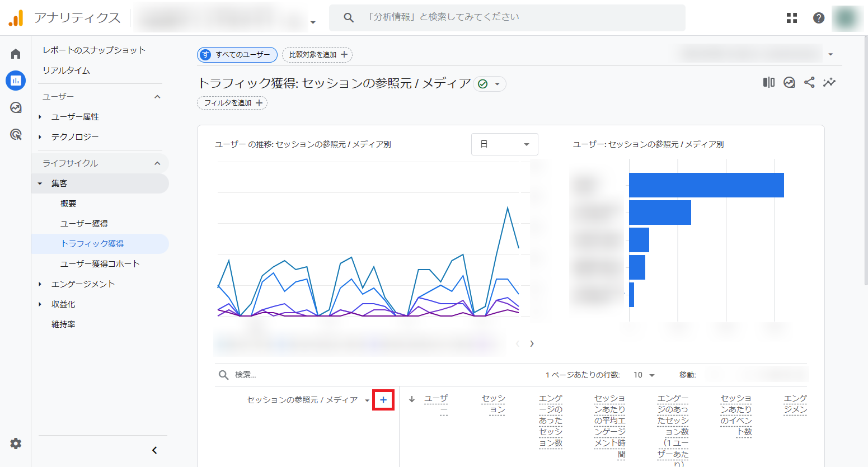
Task: Open the Explore icon in left rail
Action: (x=16, y=107)
